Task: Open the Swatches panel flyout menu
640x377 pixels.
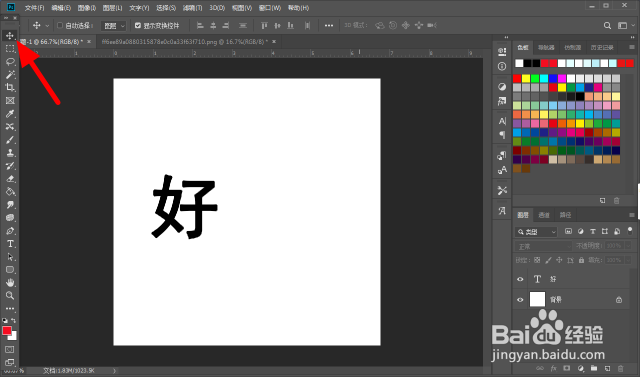Action: 631,47
